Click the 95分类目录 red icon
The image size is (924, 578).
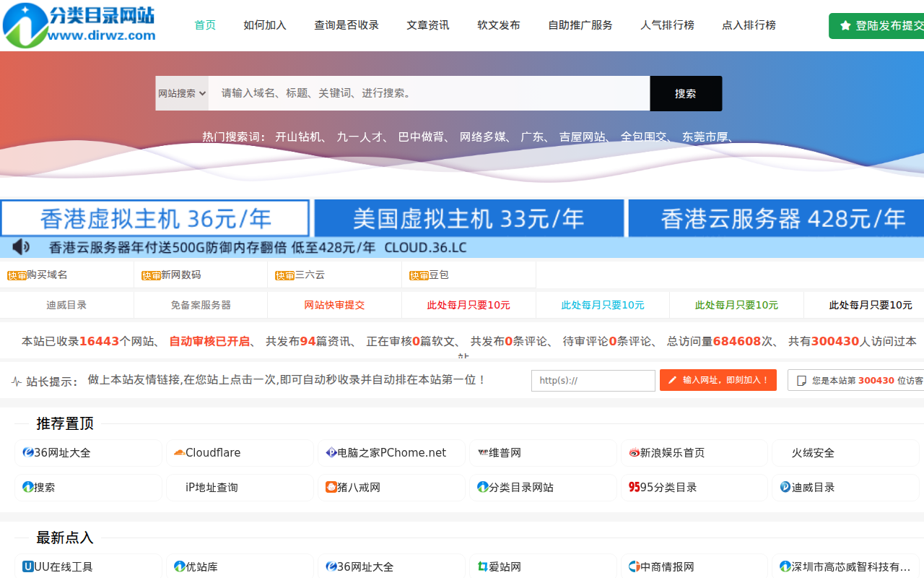pyautogui.click(x=634, y=488)
